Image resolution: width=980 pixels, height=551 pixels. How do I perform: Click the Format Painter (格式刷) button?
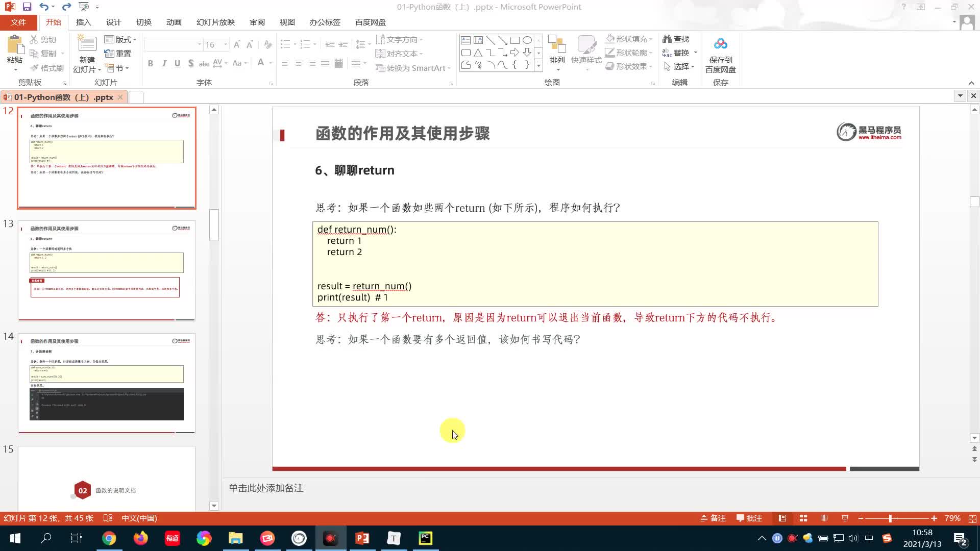click(x=47, y=68)
